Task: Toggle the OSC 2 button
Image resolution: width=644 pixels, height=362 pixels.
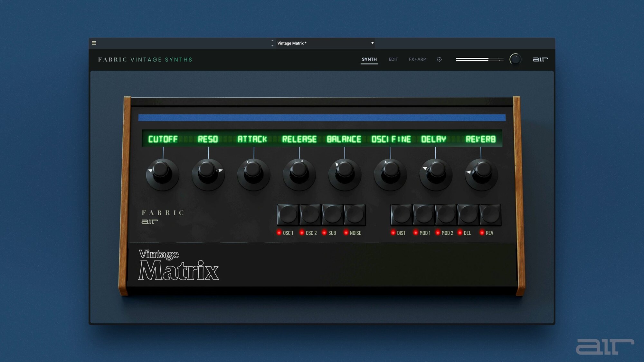Action: [310, 215]
